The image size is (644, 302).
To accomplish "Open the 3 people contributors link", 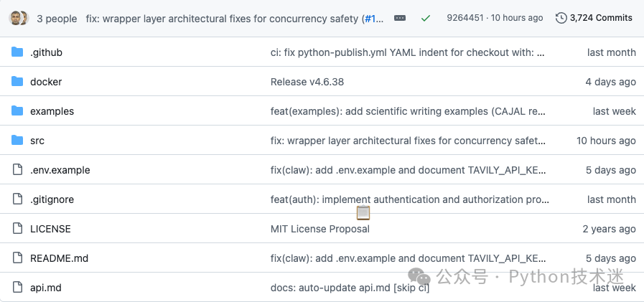I will pyautogui.click(x=57, y=19).
